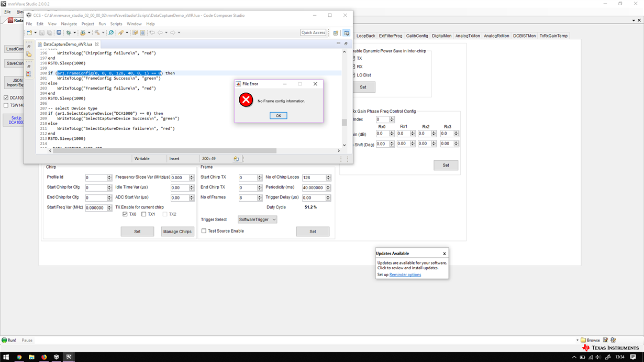This screenshot has height=362, width=644.
Task: Click the Periodicity (ms) input field
Action: pyautogui.click(x=314, y=188)
